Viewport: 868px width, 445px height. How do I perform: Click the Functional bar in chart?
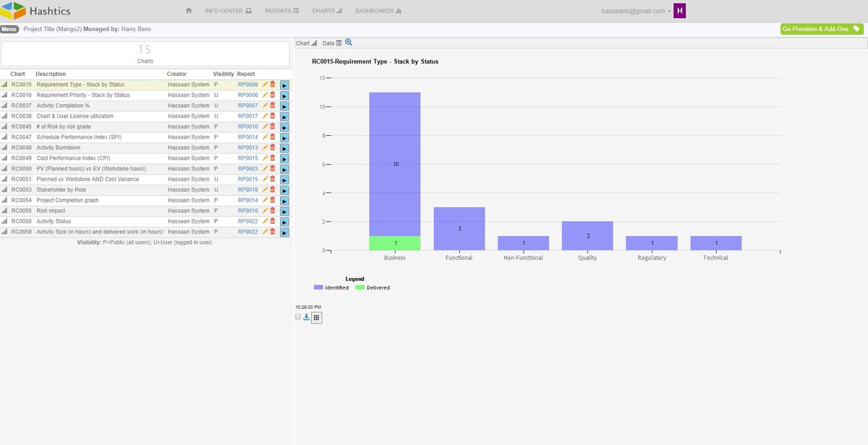tap(459, 229)
